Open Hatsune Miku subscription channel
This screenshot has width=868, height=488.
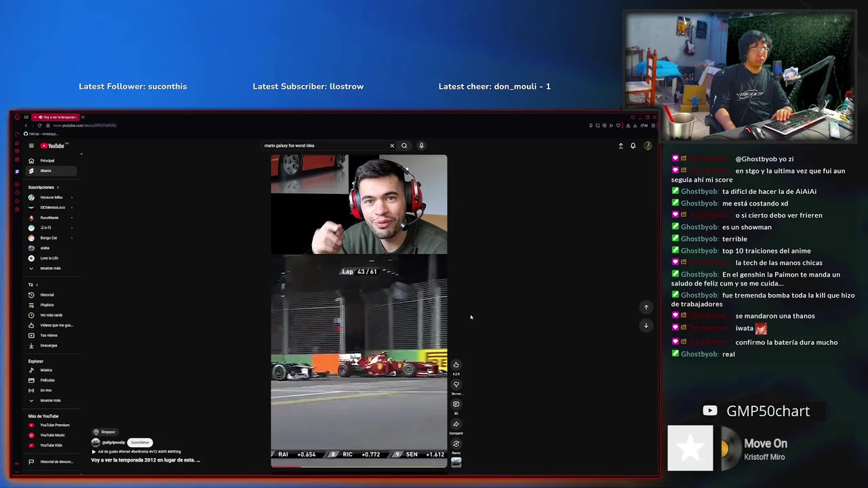point(51,197)
